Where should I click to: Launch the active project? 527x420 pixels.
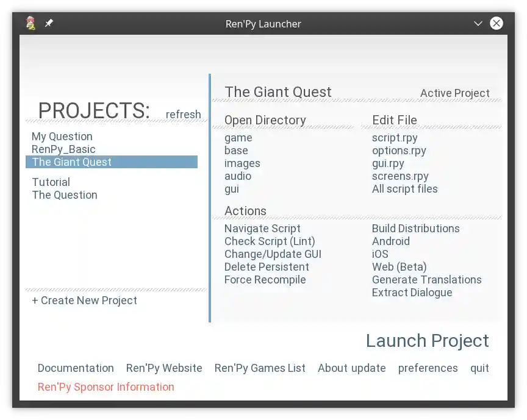427,341
